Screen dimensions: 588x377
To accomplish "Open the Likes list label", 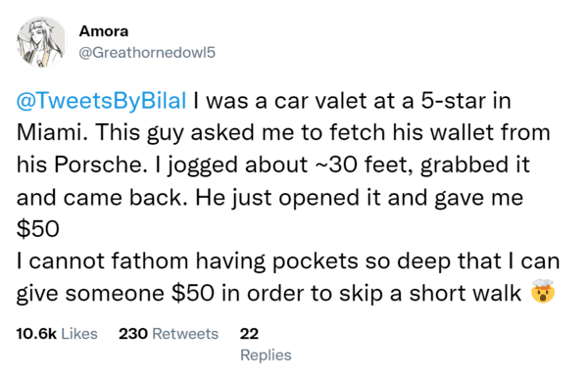I will [79, 334].
